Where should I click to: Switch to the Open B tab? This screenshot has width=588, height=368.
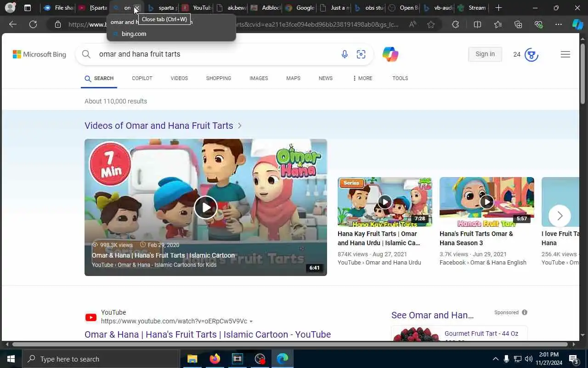403,8
